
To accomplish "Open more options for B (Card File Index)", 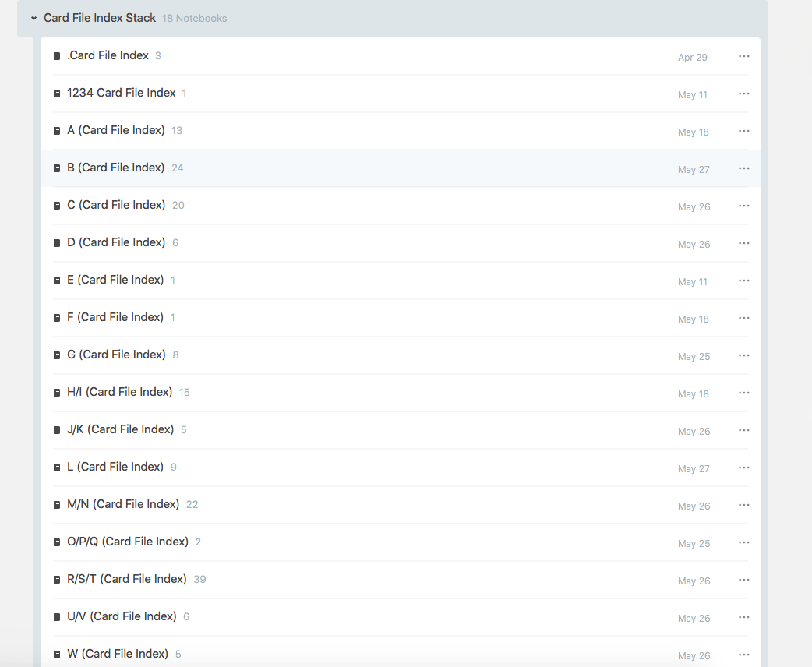I will tap(743, 168).
